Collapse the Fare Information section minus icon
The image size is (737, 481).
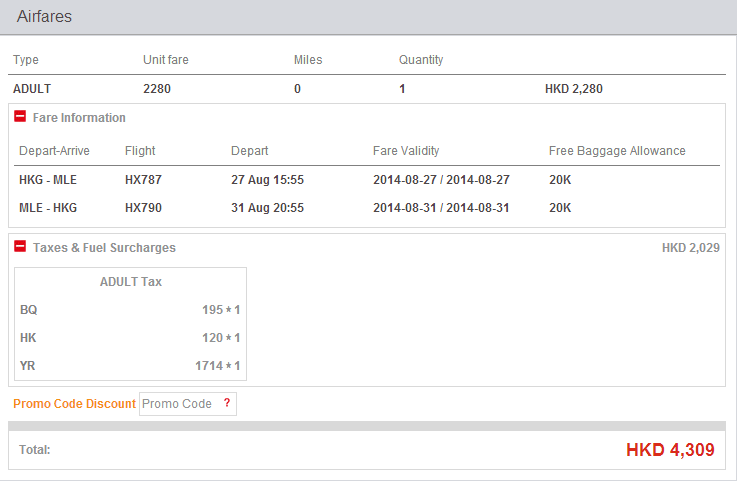[x=20, y=117]
